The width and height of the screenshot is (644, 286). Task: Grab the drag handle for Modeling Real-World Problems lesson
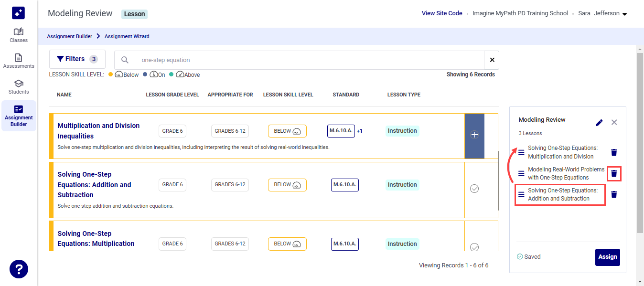521,173
